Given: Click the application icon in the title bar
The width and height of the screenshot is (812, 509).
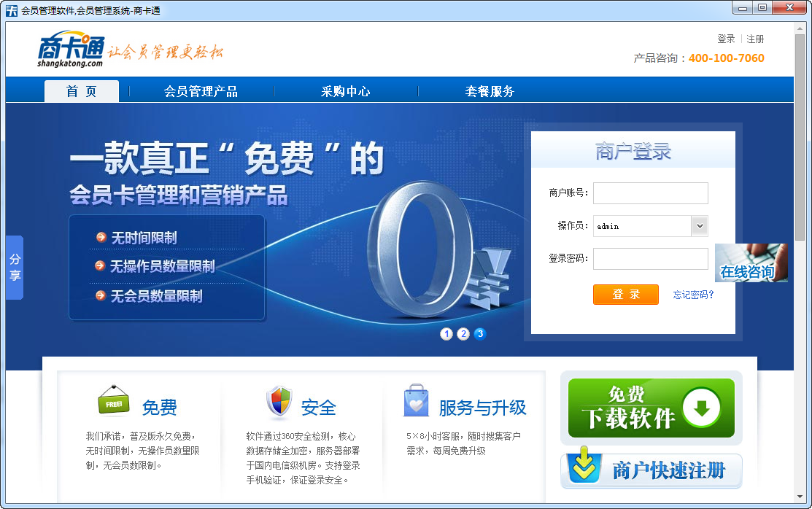Looking at the screenshot, I should (x=10, y=8).
